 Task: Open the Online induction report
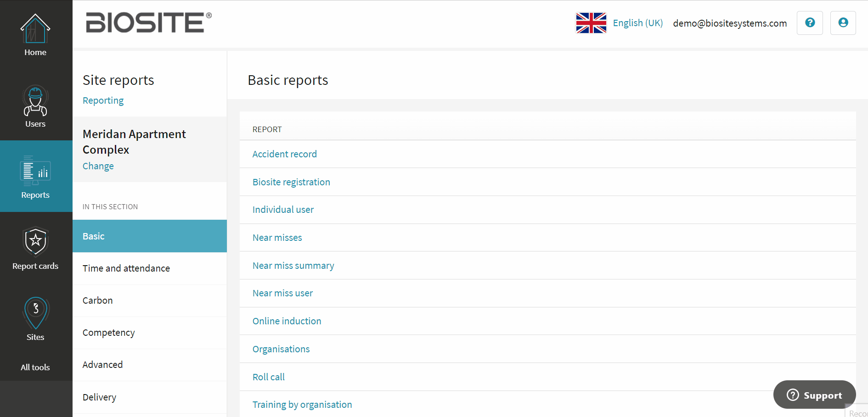287,321
